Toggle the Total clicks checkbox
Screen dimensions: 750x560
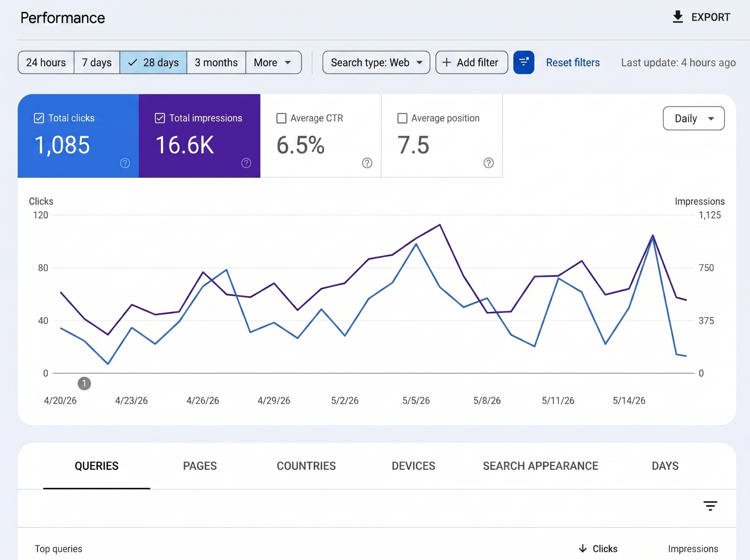point(39,118)
